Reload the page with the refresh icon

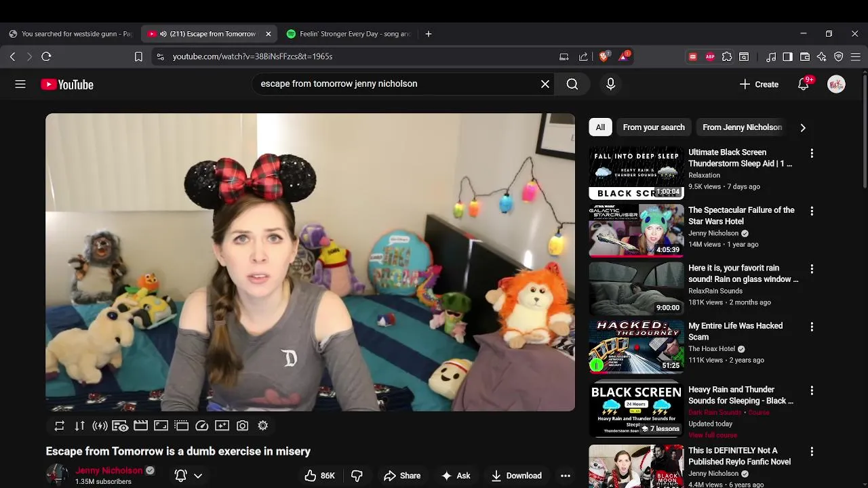(46, 57)
